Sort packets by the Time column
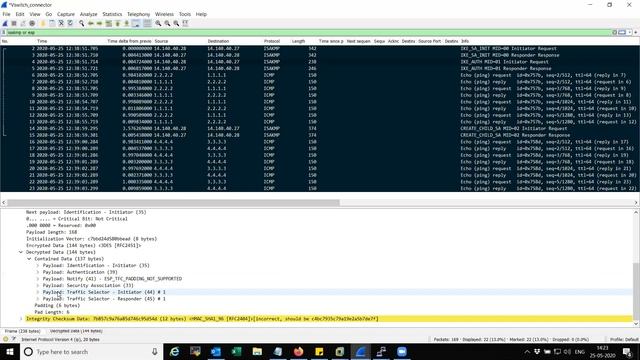Viewport: 640px width, 360px height. point(42,41)
